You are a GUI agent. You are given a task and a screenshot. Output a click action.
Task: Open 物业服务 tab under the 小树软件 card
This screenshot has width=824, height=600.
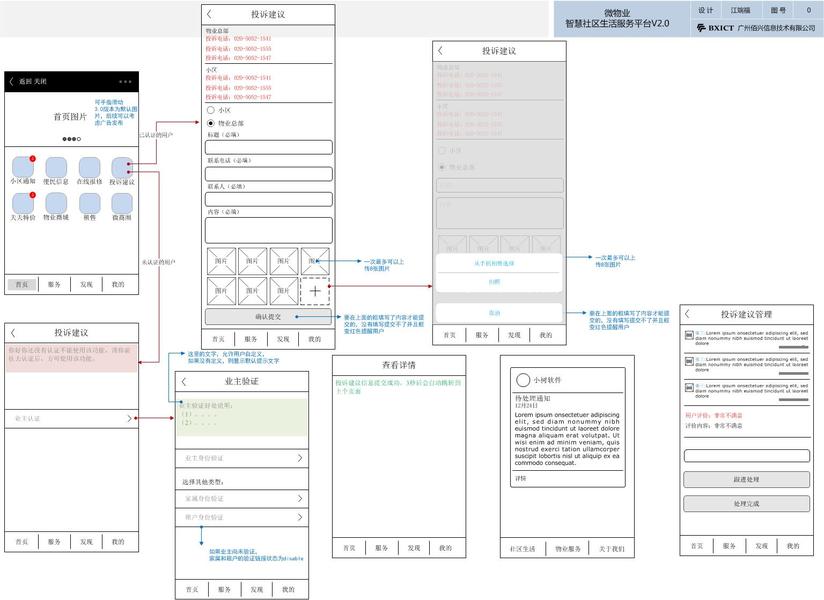pos(568,549)
